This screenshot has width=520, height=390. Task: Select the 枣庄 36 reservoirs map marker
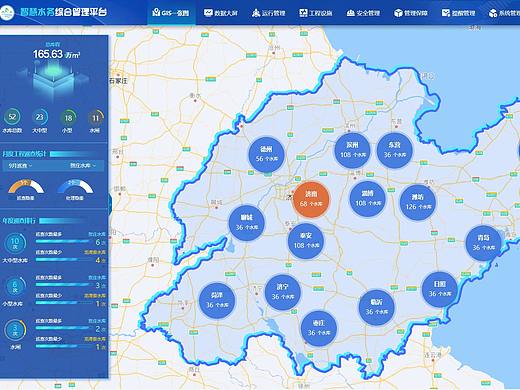click(x=319, y=329)
